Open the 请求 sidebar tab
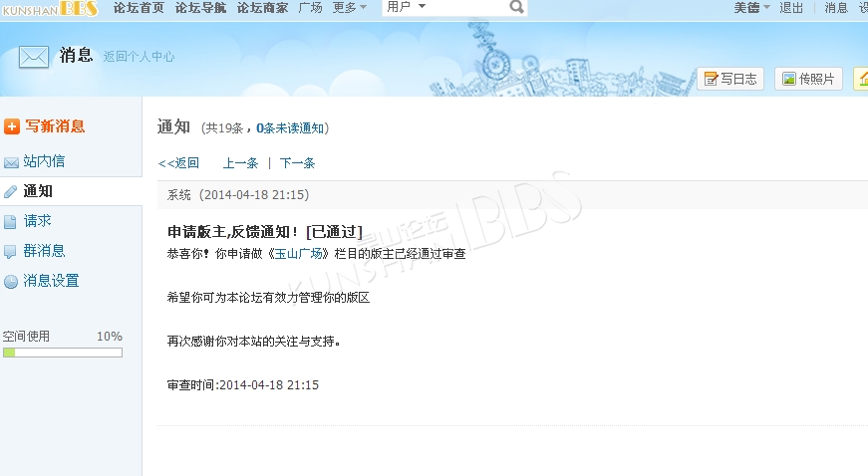This screenshot has height=476, width=868. point(37,221)
